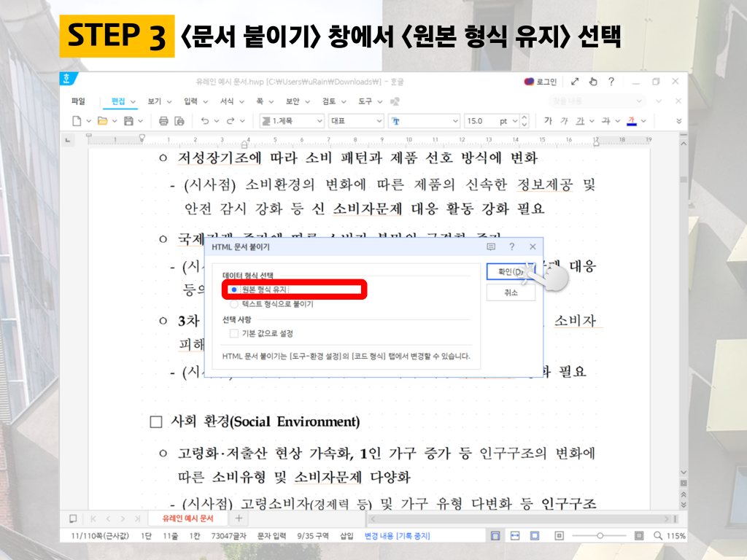The height and width of the screenshot is (560, 747).
Task: Expand the font color dropdown arrow
Action: 643,121
